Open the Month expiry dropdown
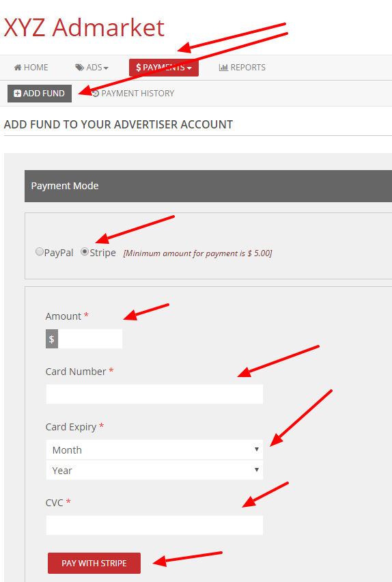 click(154, 450)
